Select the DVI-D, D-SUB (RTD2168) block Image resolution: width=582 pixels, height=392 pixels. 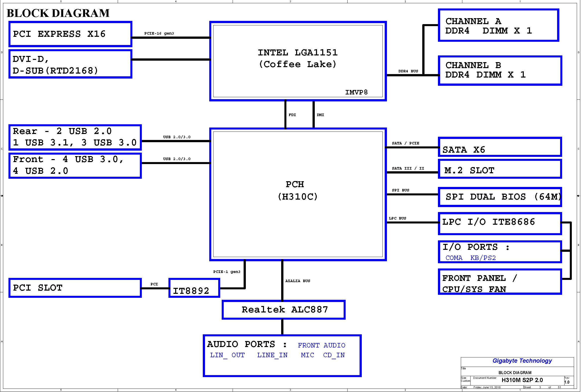pyautogui.click(x=70, y=64)
